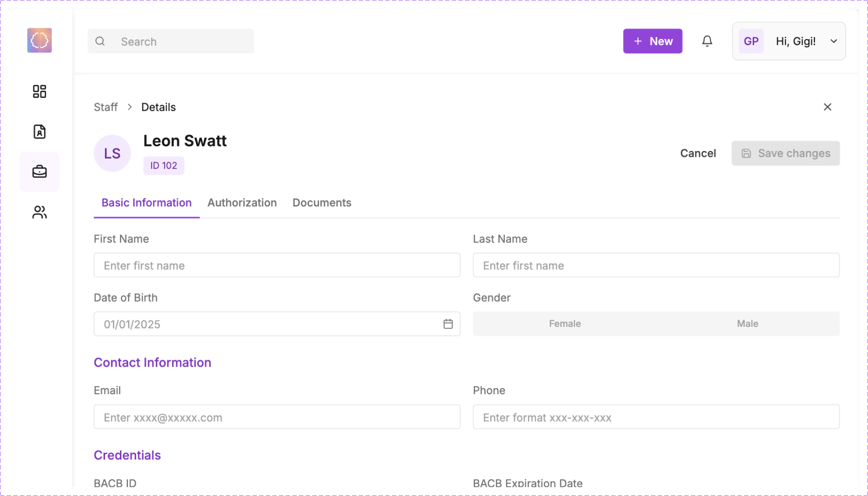The width and height of the screenshot is (868, 496).
Task: Click the app logo in the sidebar
Action: pyautogui.click(x=39, y=40)
